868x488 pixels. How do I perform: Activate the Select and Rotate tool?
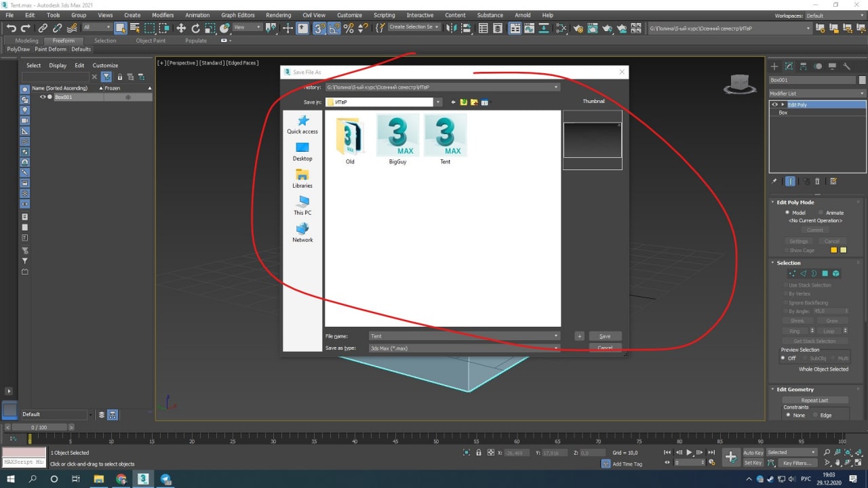pos(196,28)
